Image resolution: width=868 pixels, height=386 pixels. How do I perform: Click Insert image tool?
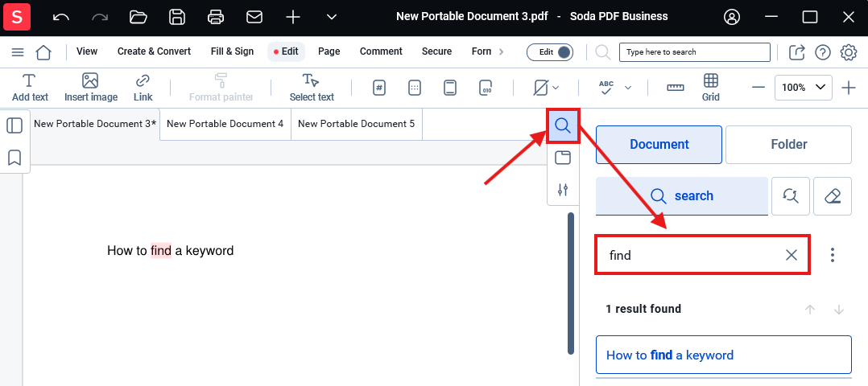[91, 88]
